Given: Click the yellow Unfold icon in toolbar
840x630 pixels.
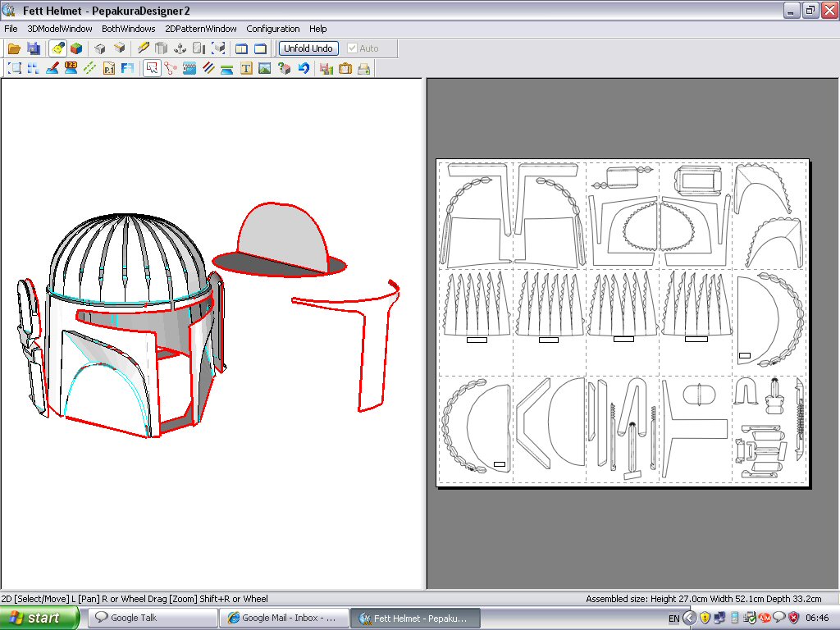Looking at the screenshot, I should coord(58,48).
